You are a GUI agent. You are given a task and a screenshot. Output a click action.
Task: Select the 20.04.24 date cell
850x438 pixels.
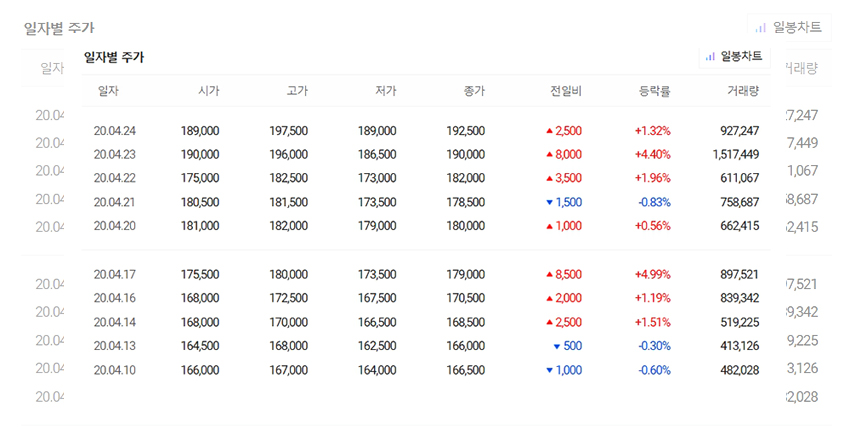tap(114, 131)
